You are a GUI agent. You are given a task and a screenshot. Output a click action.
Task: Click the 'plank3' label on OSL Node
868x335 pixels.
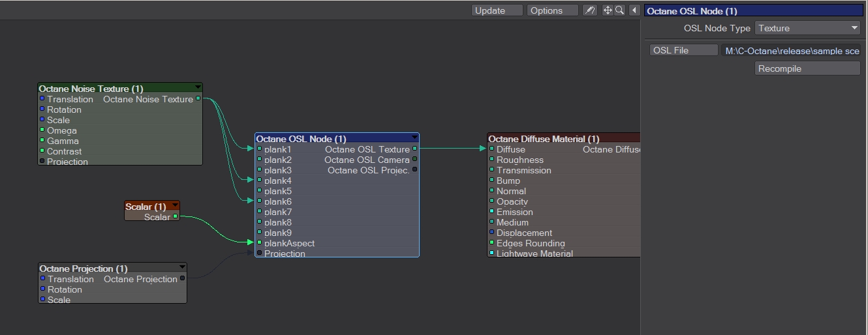278,170
